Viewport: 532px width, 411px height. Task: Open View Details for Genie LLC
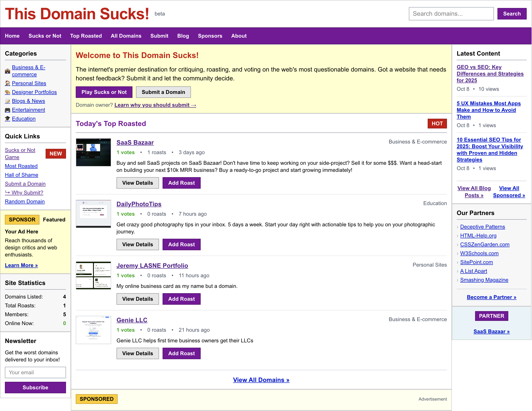[138, 353]
